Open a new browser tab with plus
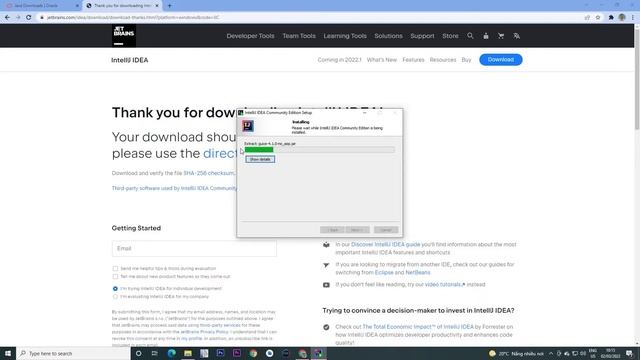This screenshot has height=360, width=640. pos(169,6)
